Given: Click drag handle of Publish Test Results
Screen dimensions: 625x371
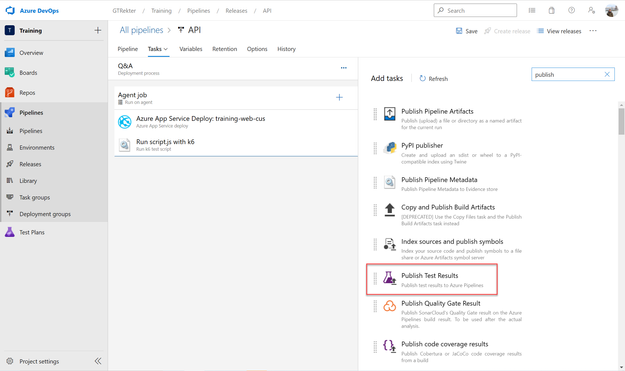Looking at the screenshot, I should pyautogui.click(x=375, y=279).
